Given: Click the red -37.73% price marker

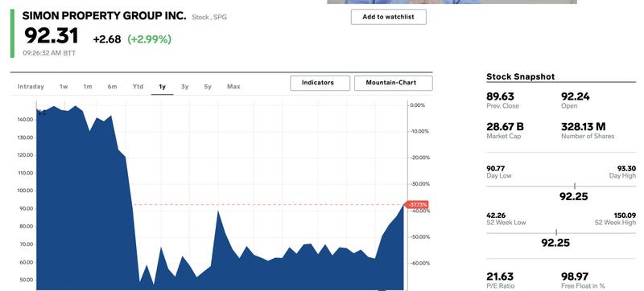Looking at the screenshot, I should [x=417, y=204].
